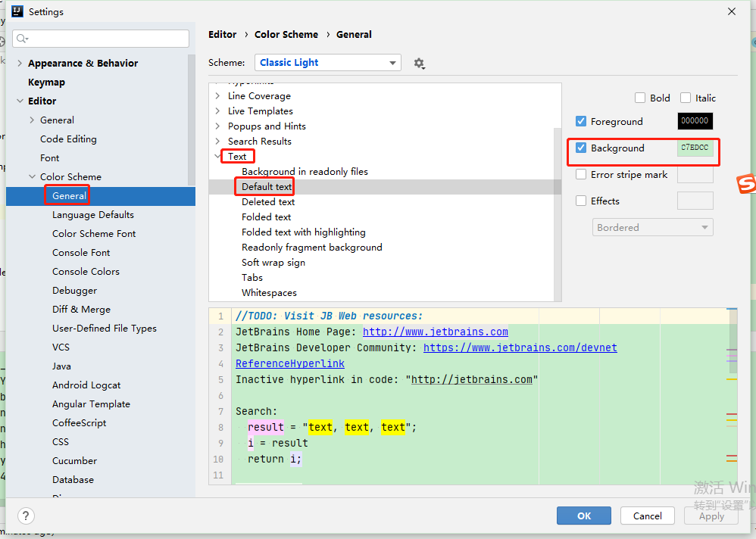Close the Settings dialog

pyautogui.click(x=732, y=11)
